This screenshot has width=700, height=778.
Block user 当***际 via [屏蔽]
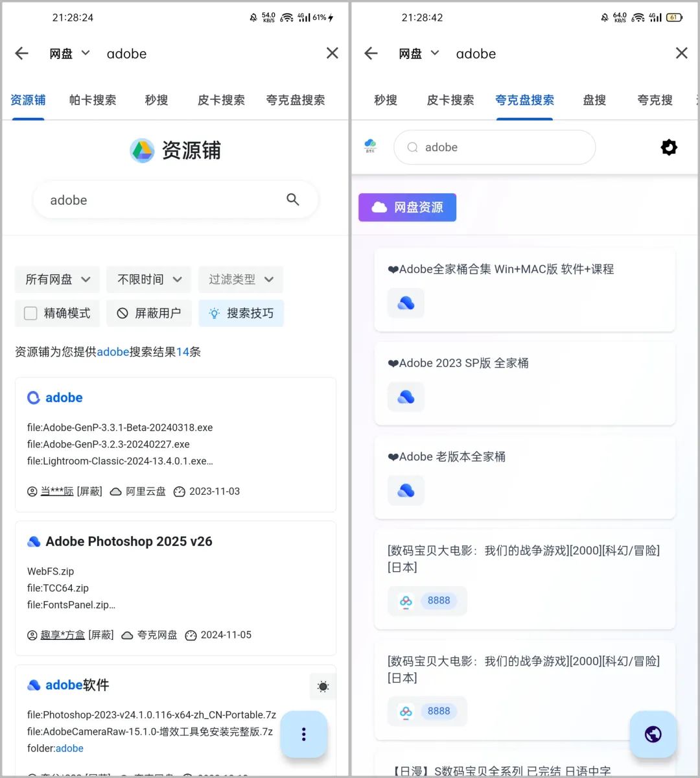tap(89, 491)
